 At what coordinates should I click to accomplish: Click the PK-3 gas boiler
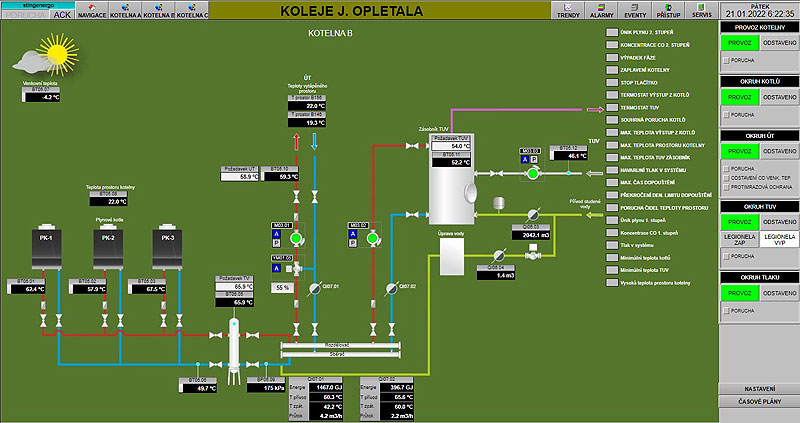[167, 246]
